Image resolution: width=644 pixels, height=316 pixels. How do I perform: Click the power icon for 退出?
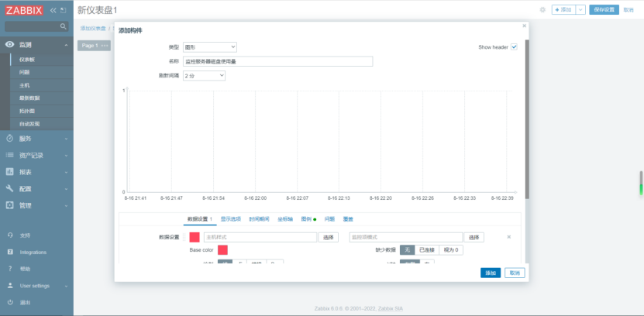(x=10, y=303)
